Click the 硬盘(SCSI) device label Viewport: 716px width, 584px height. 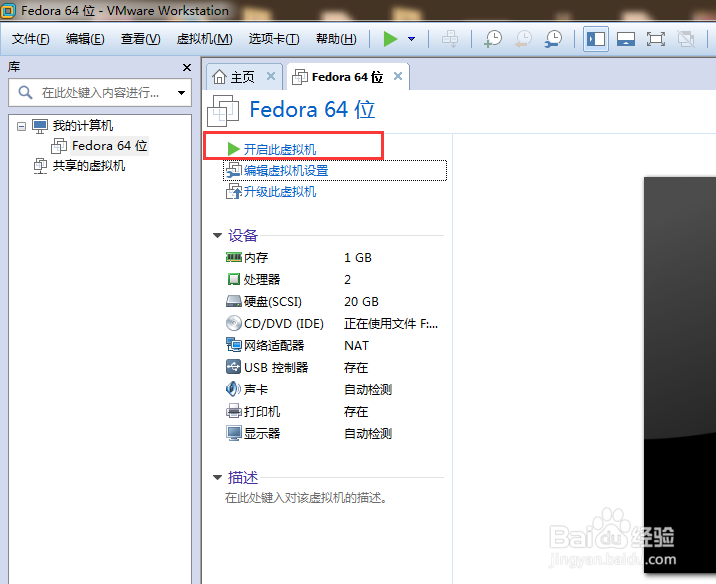(x=273, y=302)
